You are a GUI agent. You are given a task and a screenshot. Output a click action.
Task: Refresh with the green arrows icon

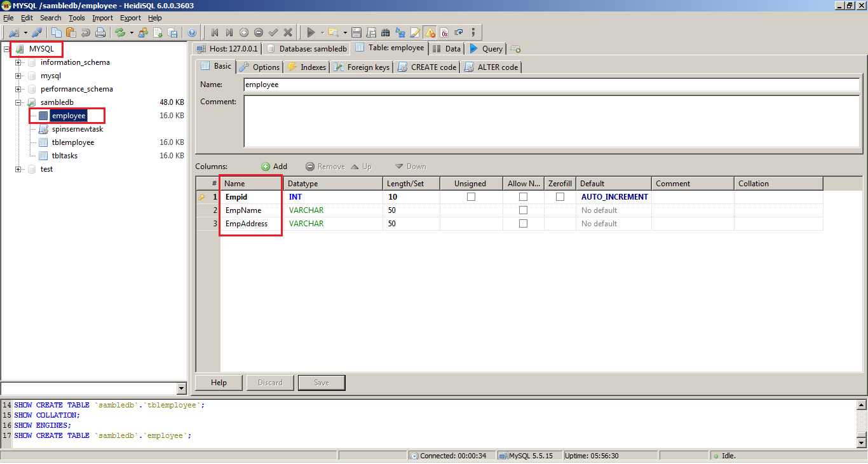coord(120,32)
